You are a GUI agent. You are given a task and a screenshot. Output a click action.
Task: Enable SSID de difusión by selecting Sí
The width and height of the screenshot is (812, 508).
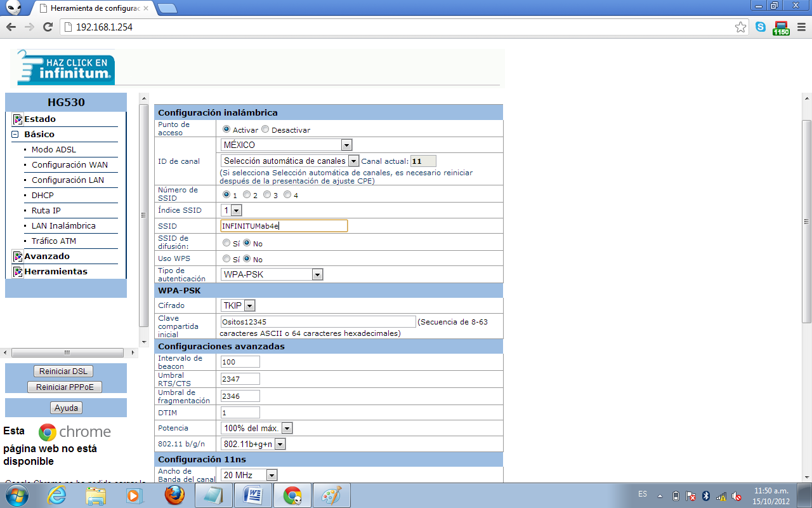click(226, 243)
